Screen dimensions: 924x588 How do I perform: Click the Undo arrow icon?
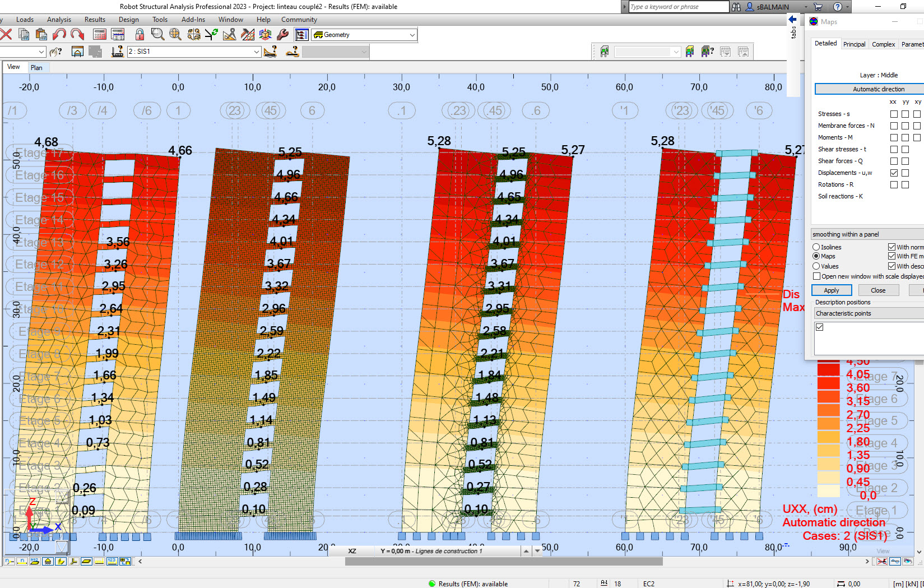(x=59, y=34)
